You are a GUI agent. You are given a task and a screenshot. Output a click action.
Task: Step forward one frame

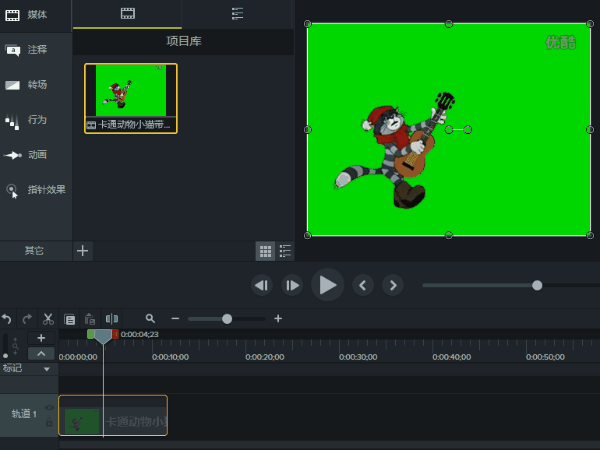click(292, 285)
